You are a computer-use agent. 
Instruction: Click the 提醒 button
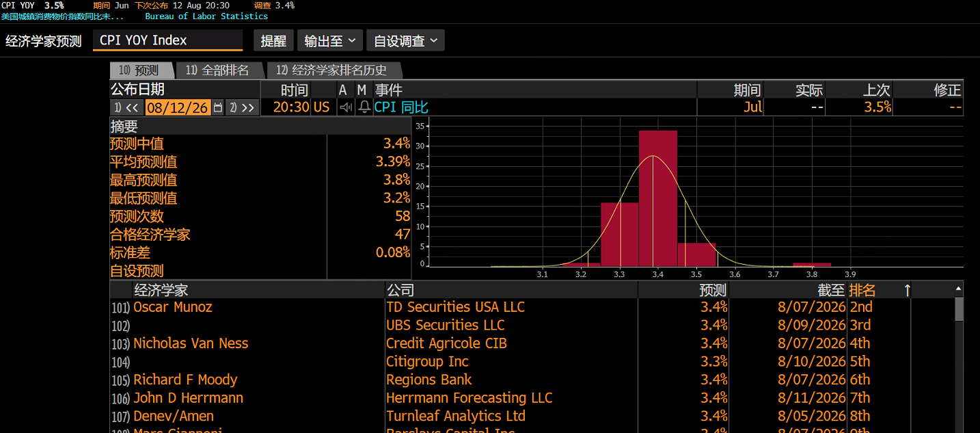[273, 40]
